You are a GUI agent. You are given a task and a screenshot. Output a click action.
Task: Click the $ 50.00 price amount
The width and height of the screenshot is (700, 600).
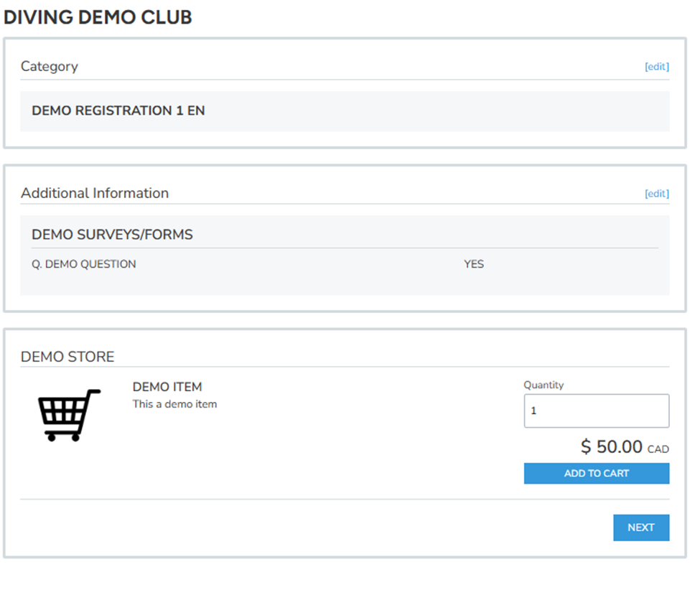(x=611, y=447)
